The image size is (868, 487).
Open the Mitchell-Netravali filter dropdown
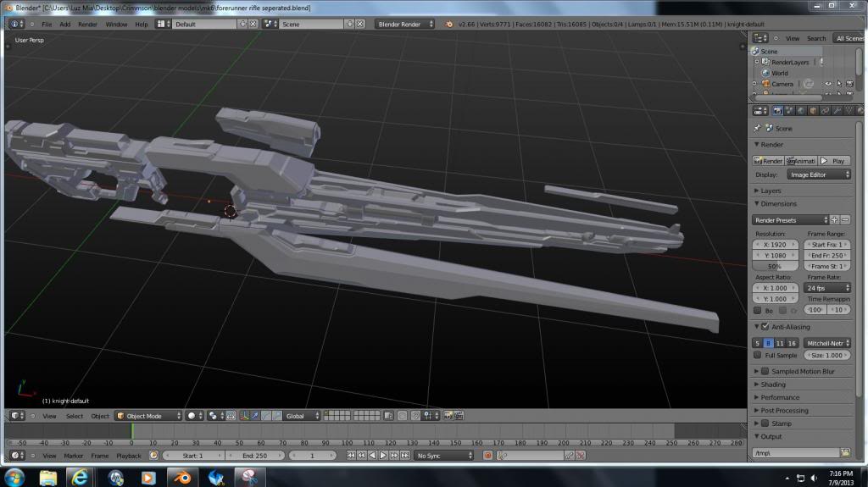[x=827, y=343]
